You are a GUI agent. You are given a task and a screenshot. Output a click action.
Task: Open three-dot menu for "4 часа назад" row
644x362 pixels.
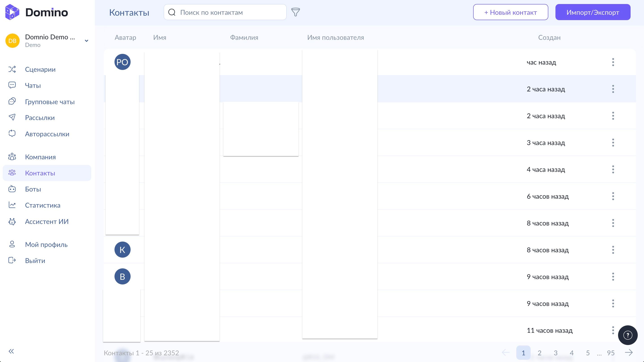click(x=613, y=169)
